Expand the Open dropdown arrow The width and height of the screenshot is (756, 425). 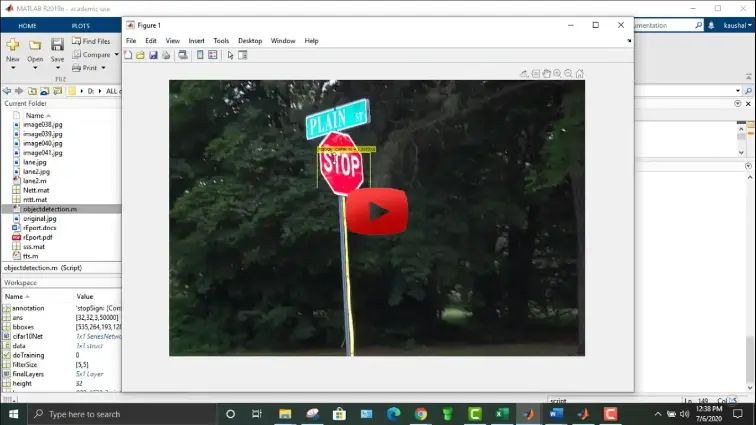click(x=35, y=68)
